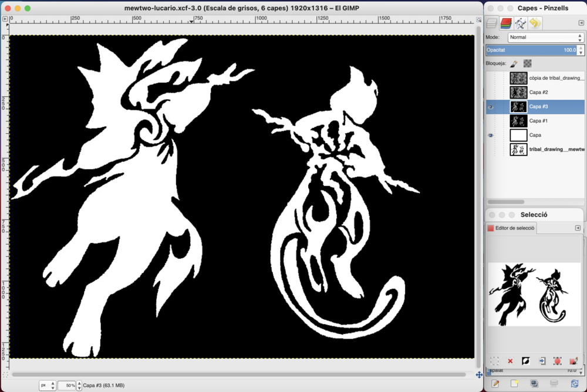Select the còpia de tribal_drawing layer name

tap(556, 78)
